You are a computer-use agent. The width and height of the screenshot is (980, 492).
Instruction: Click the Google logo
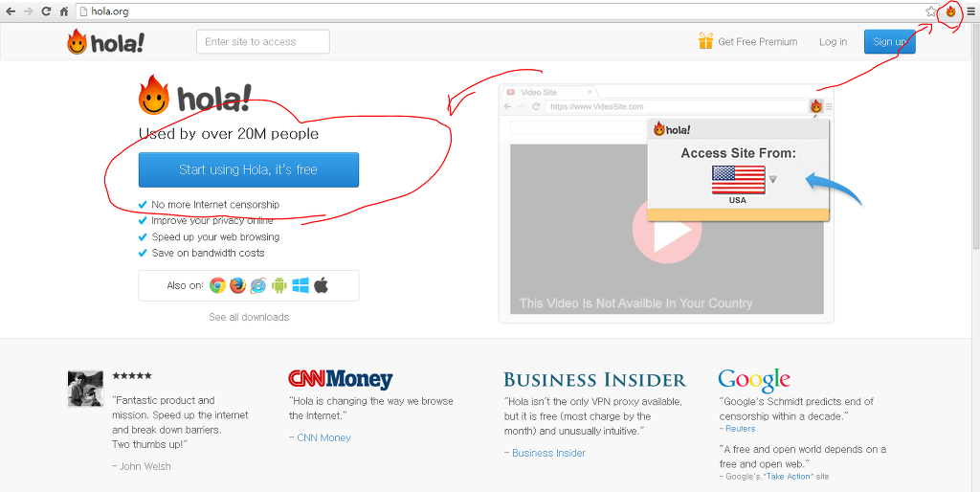[x=754, y=379]
